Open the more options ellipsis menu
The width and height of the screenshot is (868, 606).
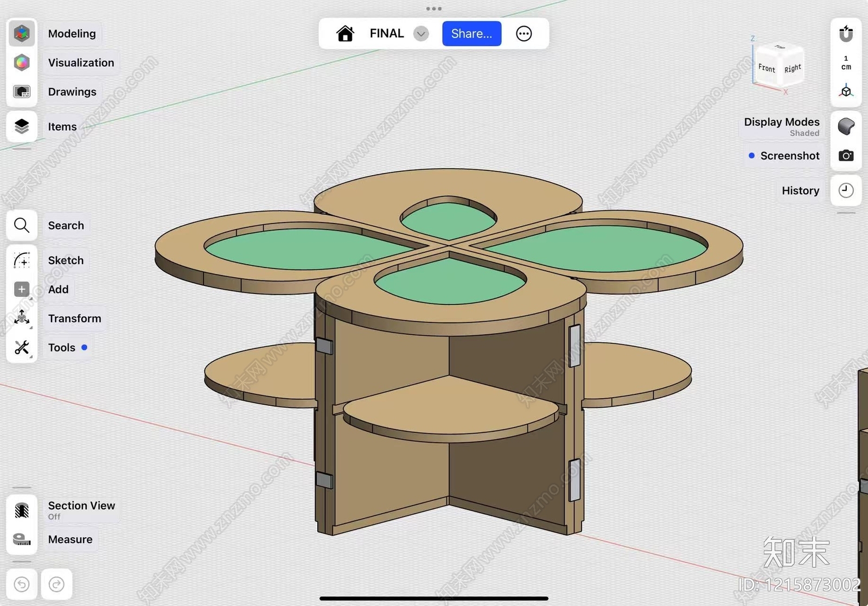(524, 34)
